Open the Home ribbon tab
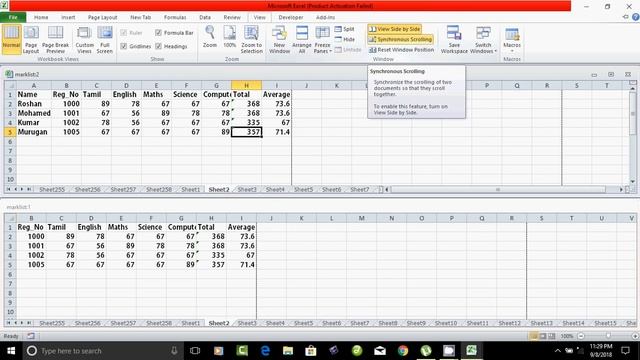This screenshot has width=640, height=360. pos(41,17)
